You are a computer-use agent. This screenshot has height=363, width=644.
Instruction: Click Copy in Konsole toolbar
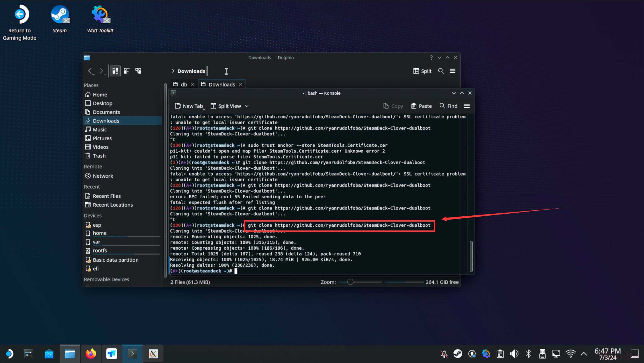pyautogui.click(x=393, y=106)
